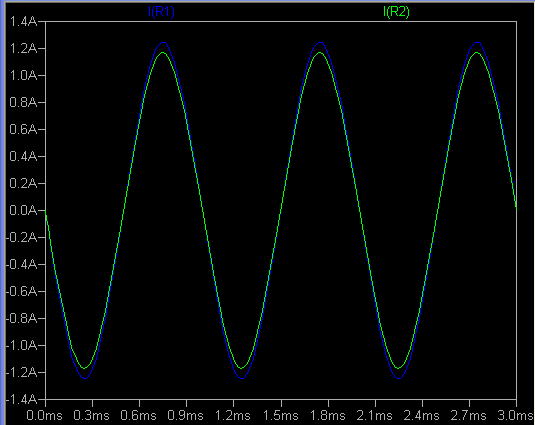The height and width of the screenshot is (425, 535).
Task: Click the 0.0ms time axis label
Action: point(44,415)
